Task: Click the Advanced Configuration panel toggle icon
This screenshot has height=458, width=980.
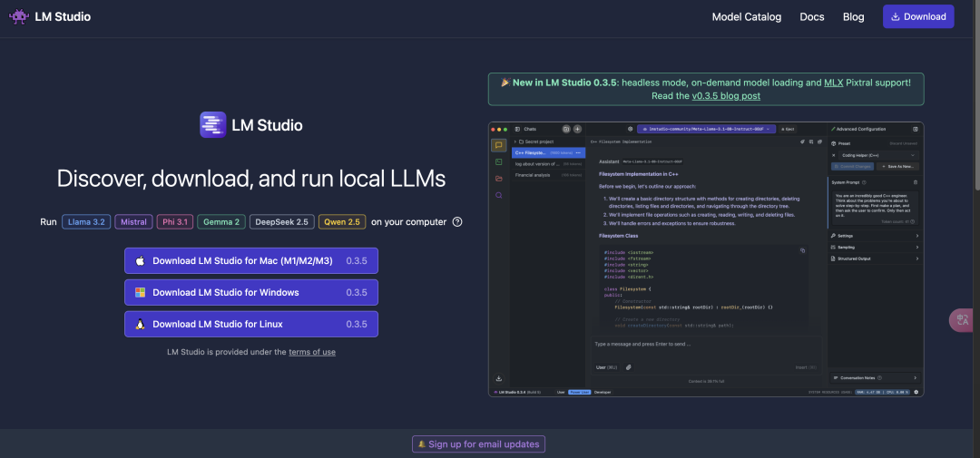Action: 916,129
